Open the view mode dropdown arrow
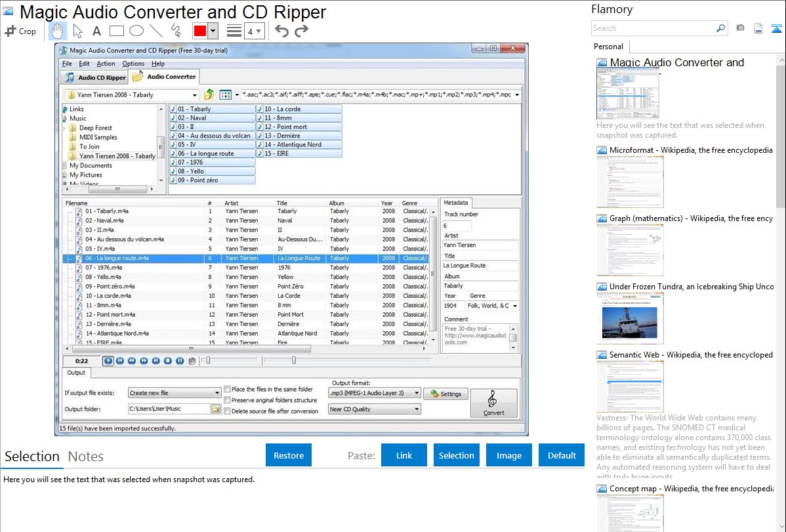Viewport: 786px width, 532px height. (237, 94)
